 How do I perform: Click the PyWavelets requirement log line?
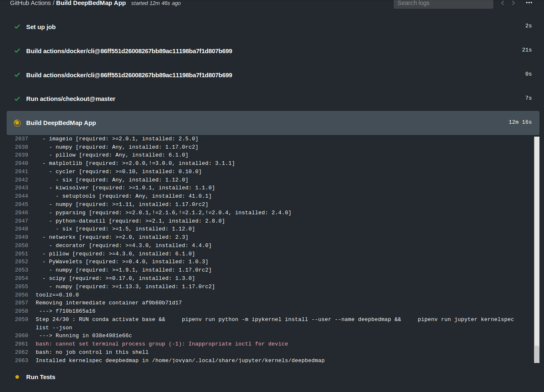pos(125,262)
